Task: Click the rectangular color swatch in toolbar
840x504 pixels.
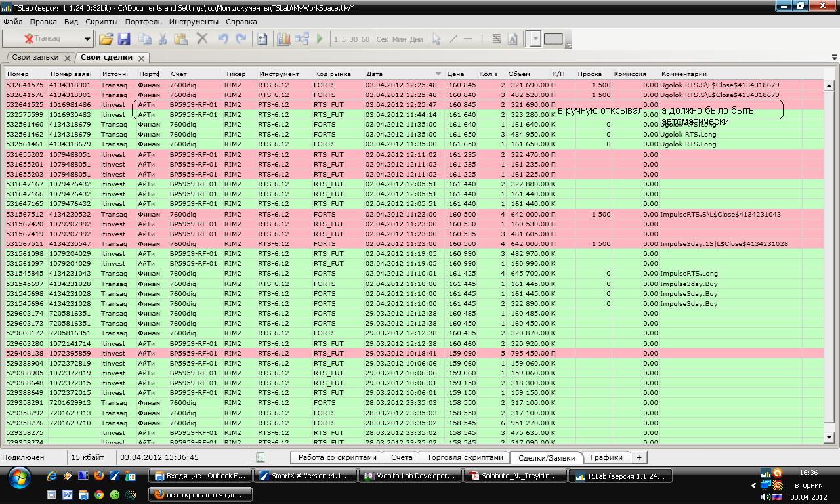Action: (x=553, y=39)
